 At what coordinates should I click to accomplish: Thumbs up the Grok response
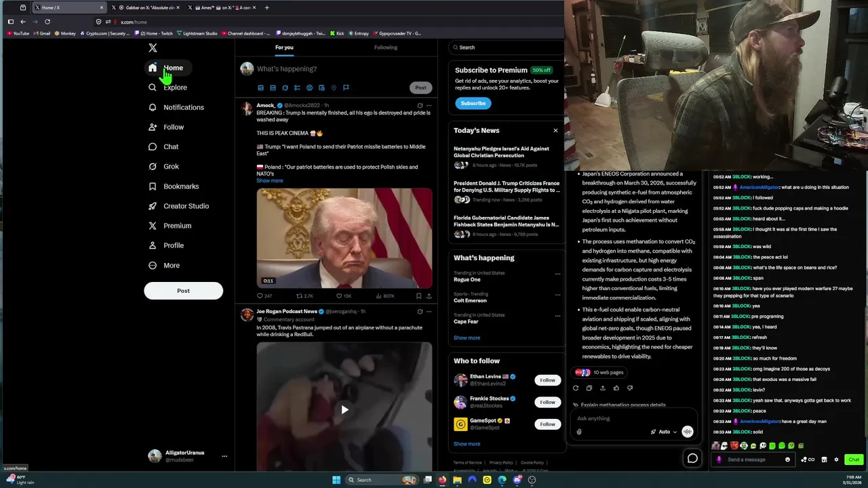point(616,388)
